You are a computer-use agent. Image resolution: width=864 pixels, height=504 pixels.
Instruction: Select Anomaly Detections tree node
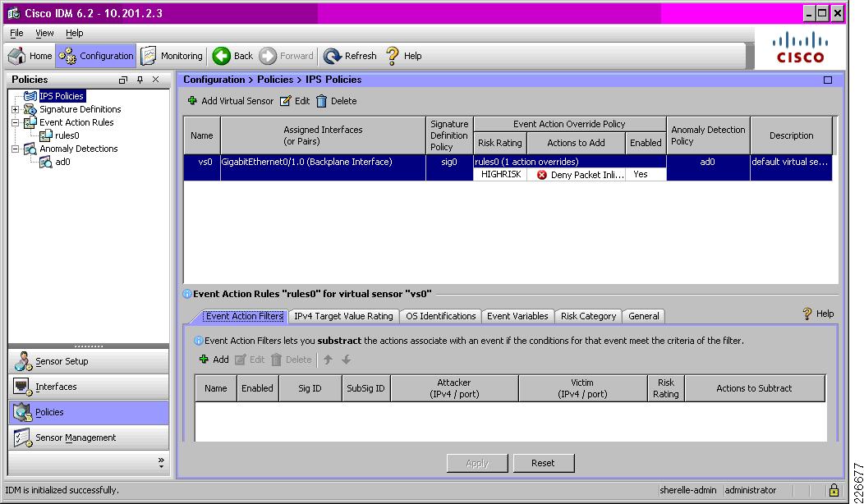coord(78,149)
